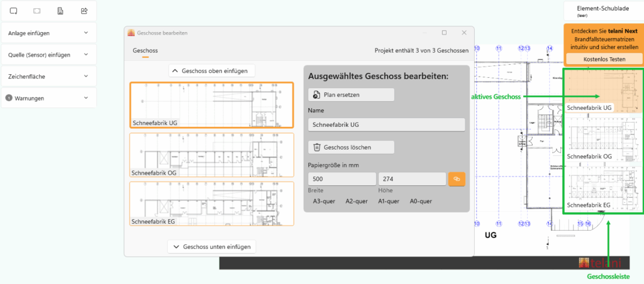Click the first rectangle icon in top toolbar
The height and width of the screenshot is (284, 644).
pos(13,11)
